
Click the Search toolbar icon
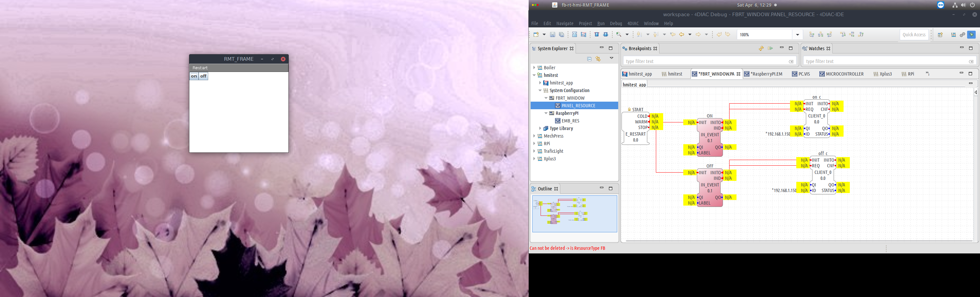point(619,35)
